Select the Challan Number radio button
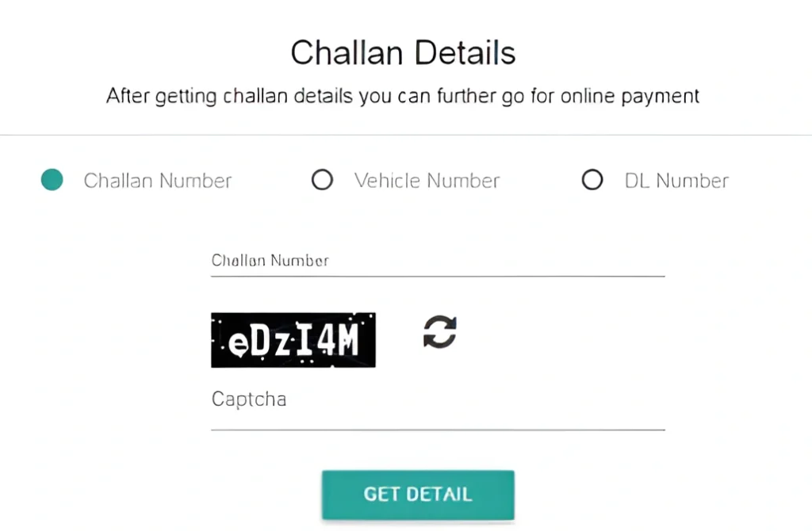This screenshot has width=812, height=531. pyautogui.click(x=52, y=181)
